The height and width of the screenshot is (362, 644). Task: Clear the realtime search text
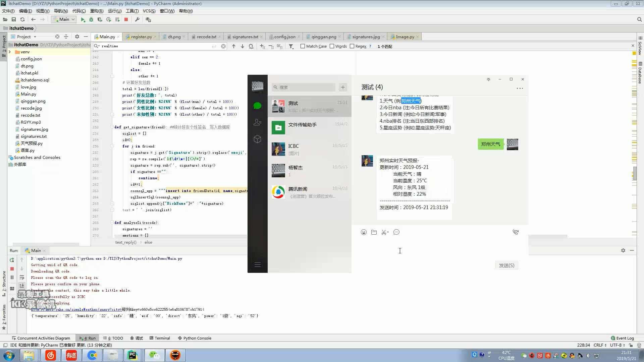[223, 46]
